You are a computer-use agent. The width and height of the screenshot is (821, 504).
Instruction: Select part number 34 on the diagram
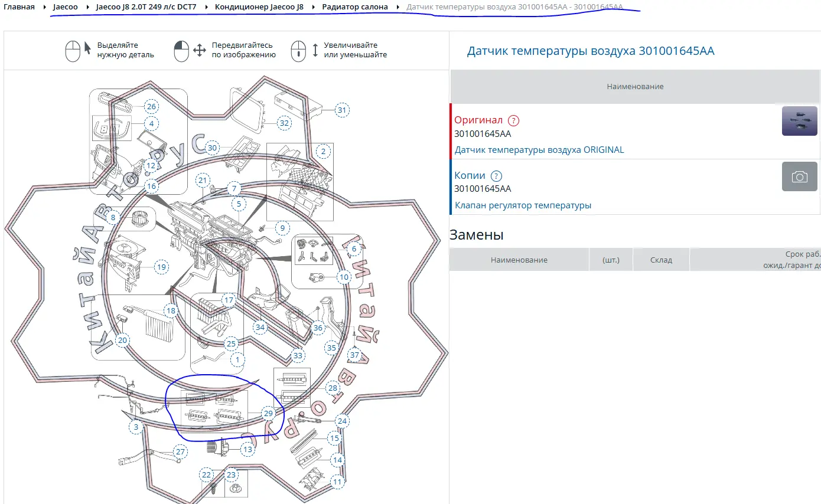click(259, 327)
